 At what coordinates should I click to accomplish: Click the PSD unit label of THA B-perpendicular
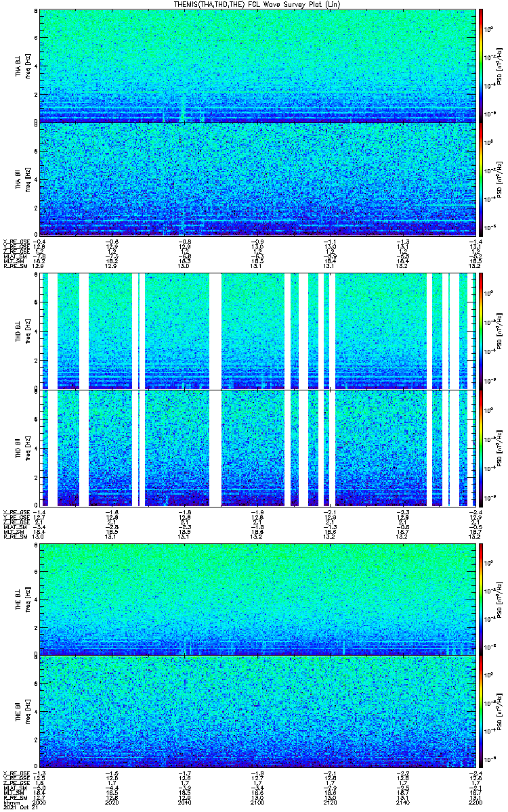tap(500, 66)
